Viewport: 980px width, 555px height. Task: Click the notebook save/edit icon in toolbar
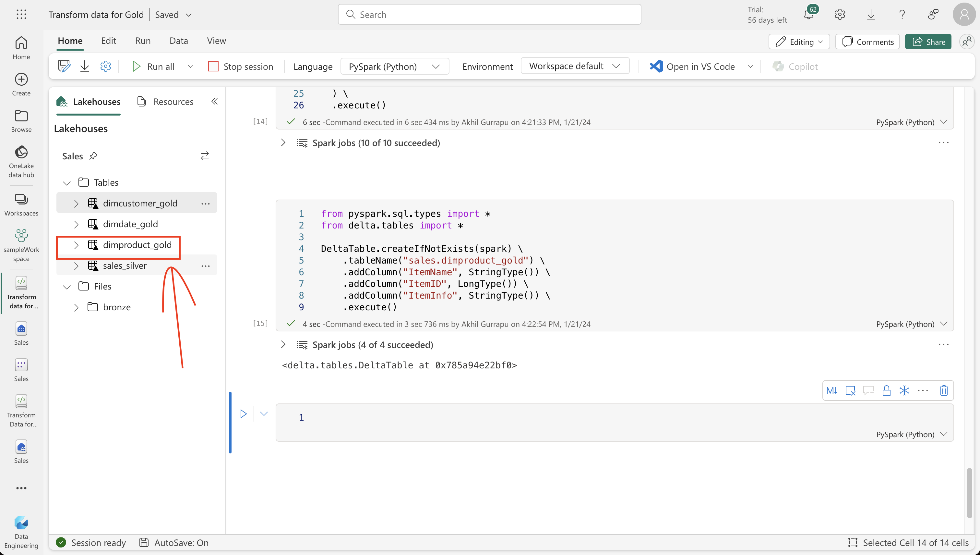tap(64, 66)
